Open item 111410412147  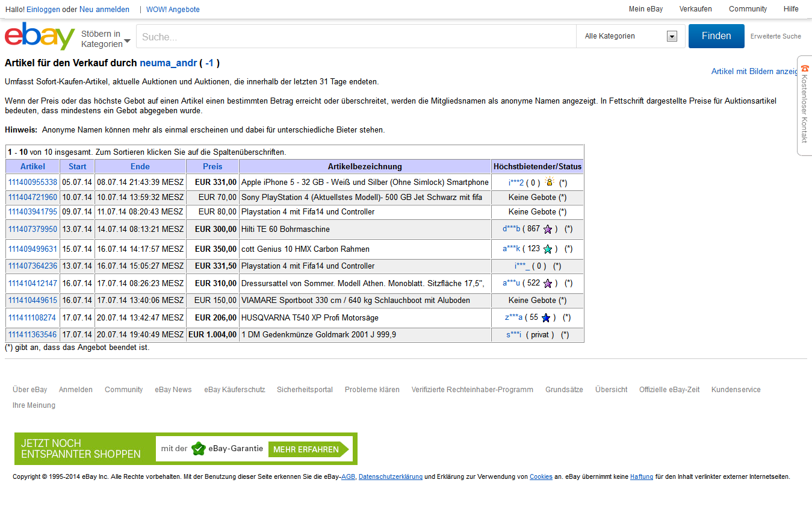[33, 284]
